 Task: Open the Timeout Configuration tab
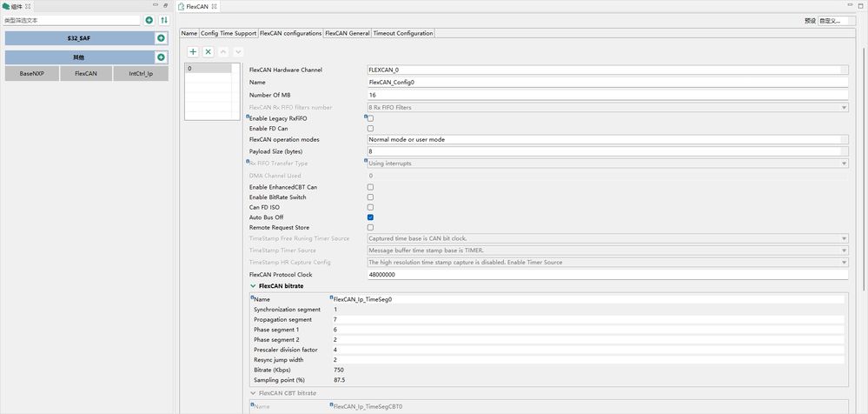click(x=403, y=33)
